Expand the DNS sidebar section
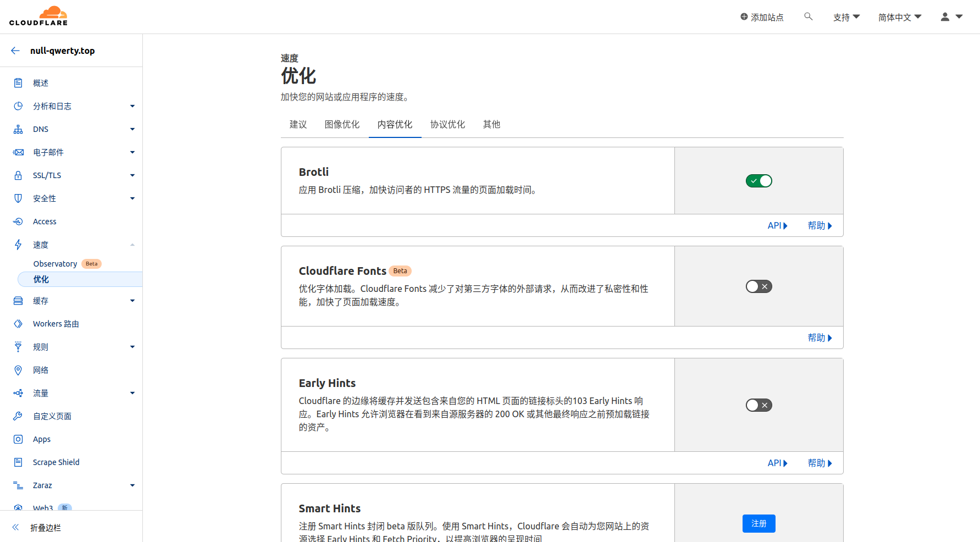 pos(132,129)
